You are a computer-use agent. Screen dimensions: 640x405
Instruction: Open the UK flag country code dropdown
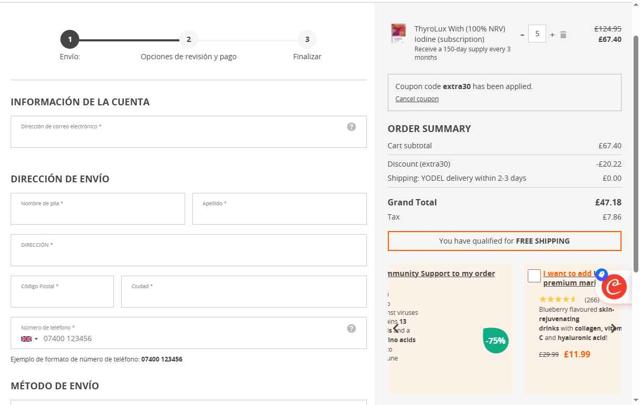pyautogui.click(x=29, y=339)
